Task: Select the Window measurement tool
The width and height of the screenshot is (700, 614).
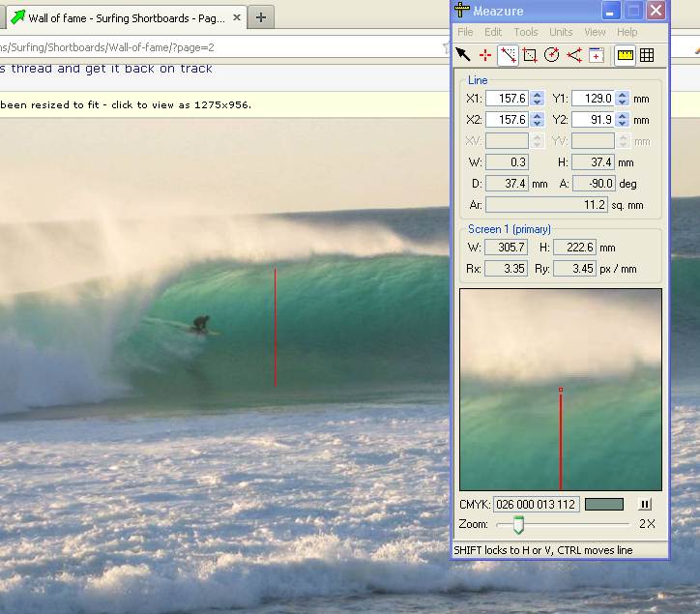Action: (597, 55)
